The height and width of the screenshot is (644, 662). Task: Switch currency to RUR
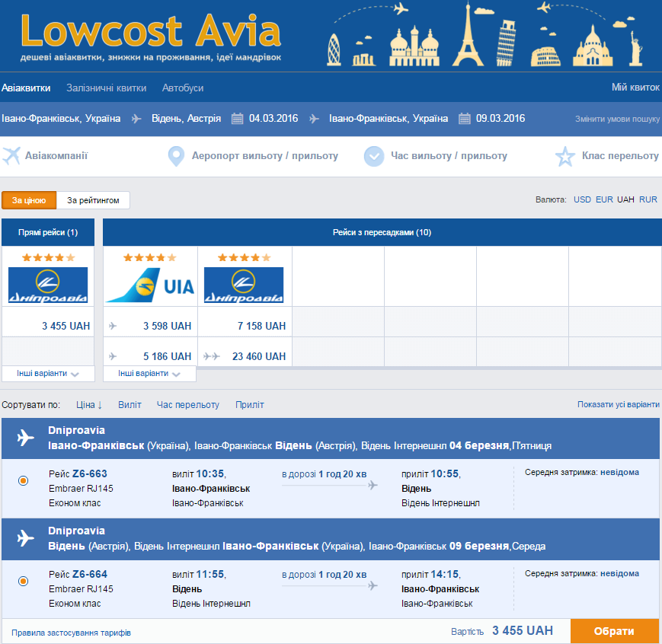point(648,199)
